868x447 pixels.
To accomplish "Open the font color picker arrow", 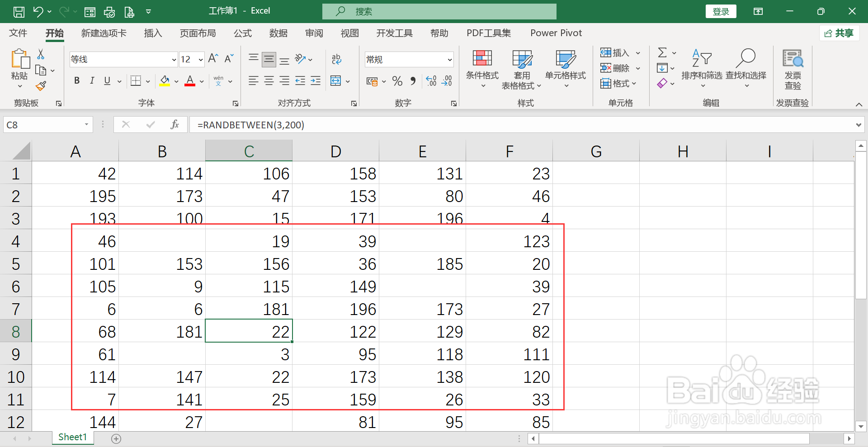I will pos(202,81).
